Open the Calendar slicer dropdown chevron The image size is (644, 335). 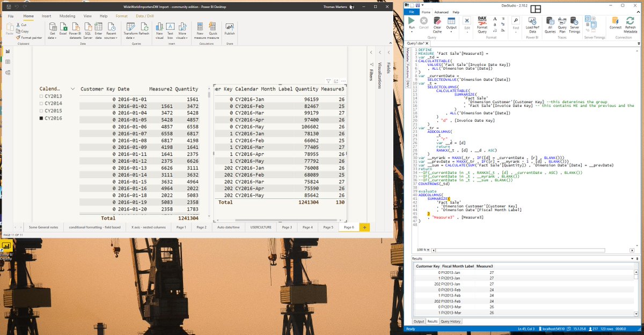point(72,88)
